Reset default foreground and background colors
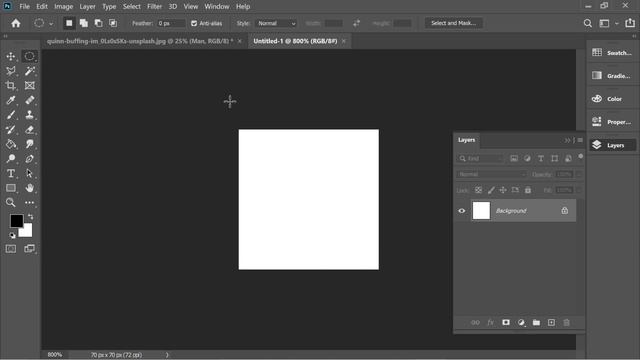Screen dimensions: 640x360 (12, 235)
